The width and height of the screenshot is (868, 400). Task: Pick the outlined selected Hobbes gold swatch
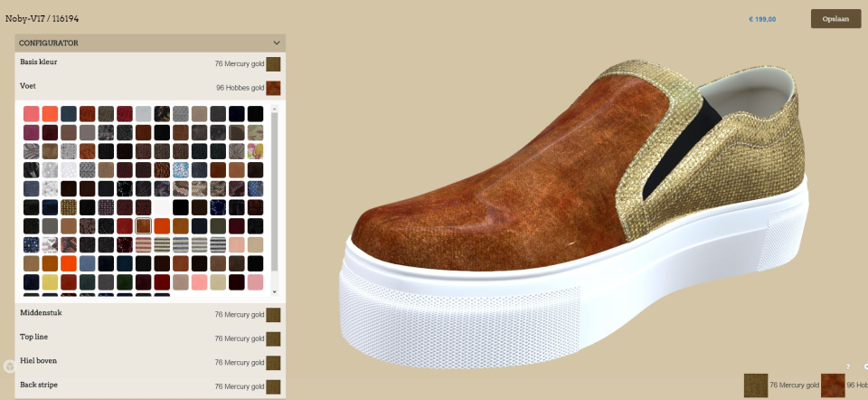tap(144, 225)
